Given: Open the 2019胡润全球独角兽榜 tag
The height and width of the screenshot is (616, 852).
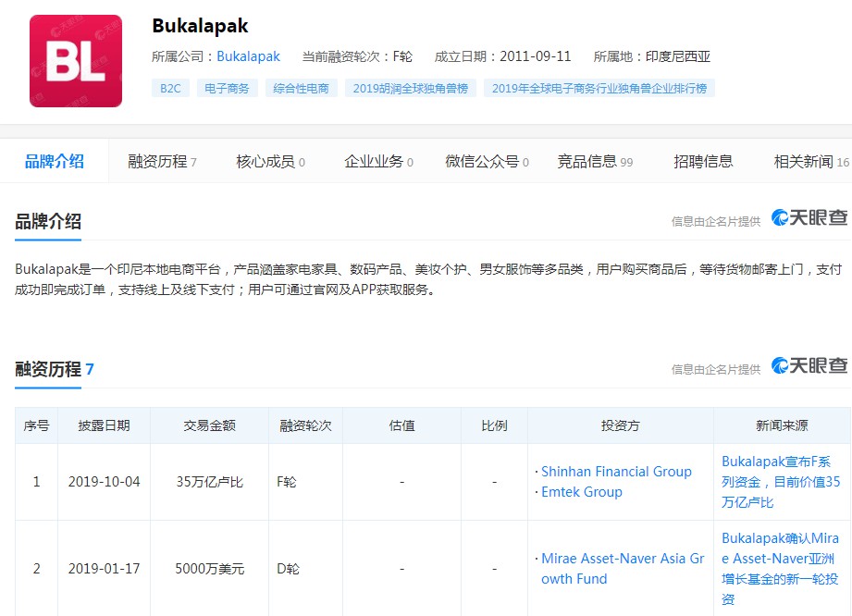Looking at the screenshot, I should click(x=410, y=88).
